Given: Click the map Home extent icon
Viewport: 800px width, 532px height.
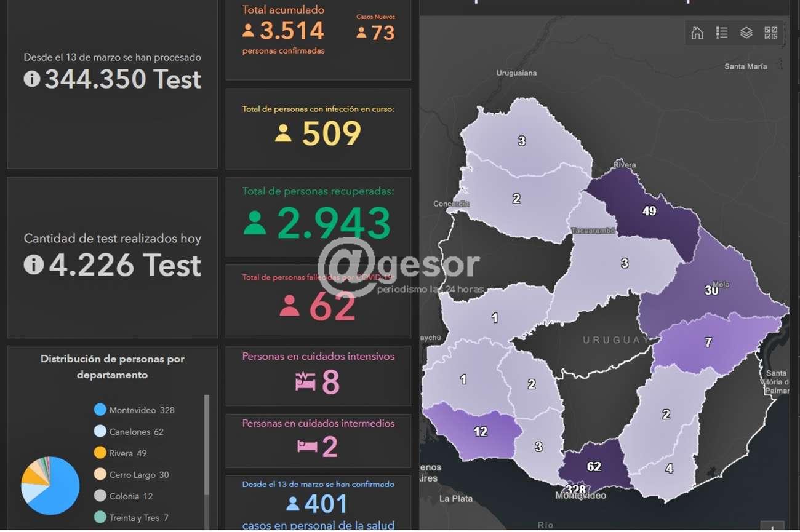Looking at the screenshot, I should click(x=697, y=33).
